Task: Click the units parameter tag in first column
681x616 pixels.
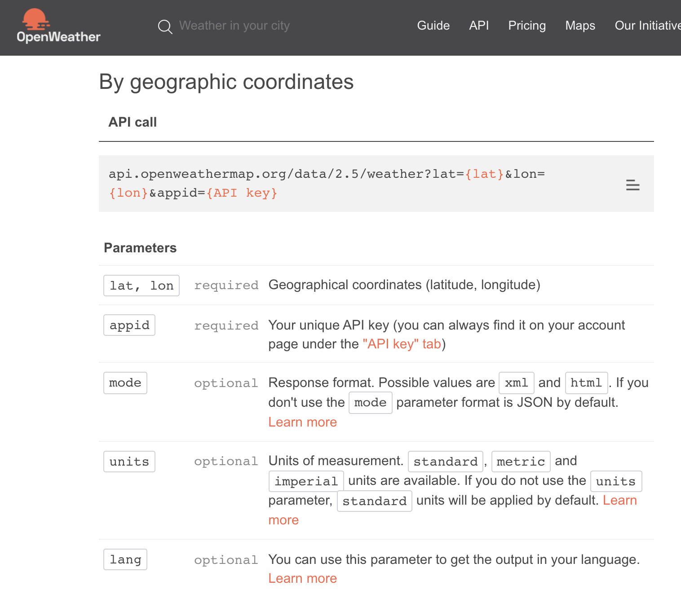Action: (129, 462)
